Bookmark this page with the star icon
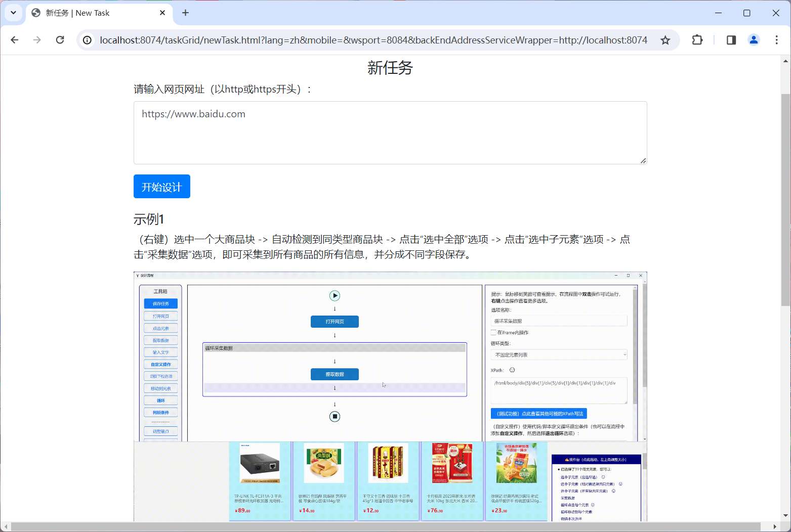Viewport: 791px width, 532px height. (x=665, y=40)
